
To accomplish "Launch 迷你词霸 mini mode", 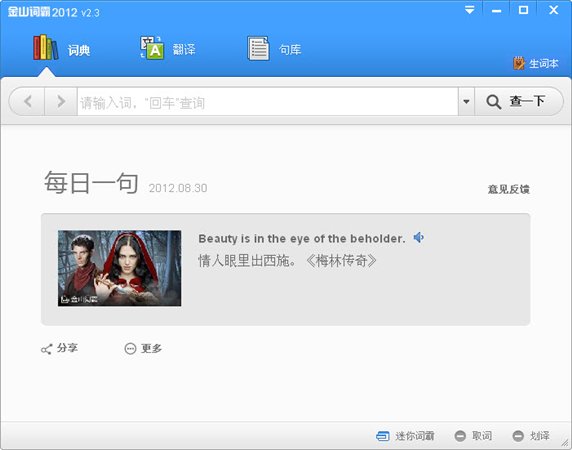I will click(x=405, y=436).
